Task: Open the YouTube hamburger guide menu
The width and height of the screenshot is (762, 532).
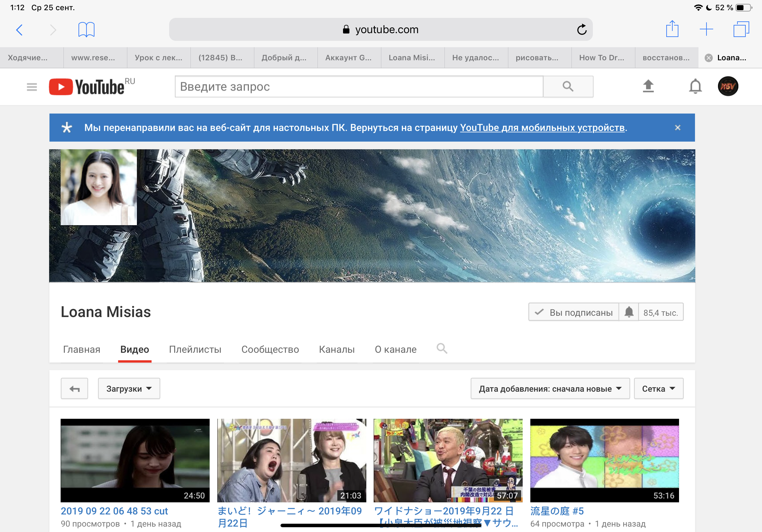Action: (32, 87)
